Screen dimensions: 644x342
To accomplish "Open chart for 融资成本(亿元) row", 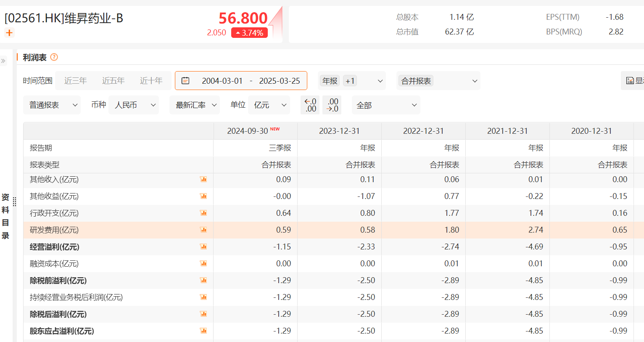I will 203,264.
